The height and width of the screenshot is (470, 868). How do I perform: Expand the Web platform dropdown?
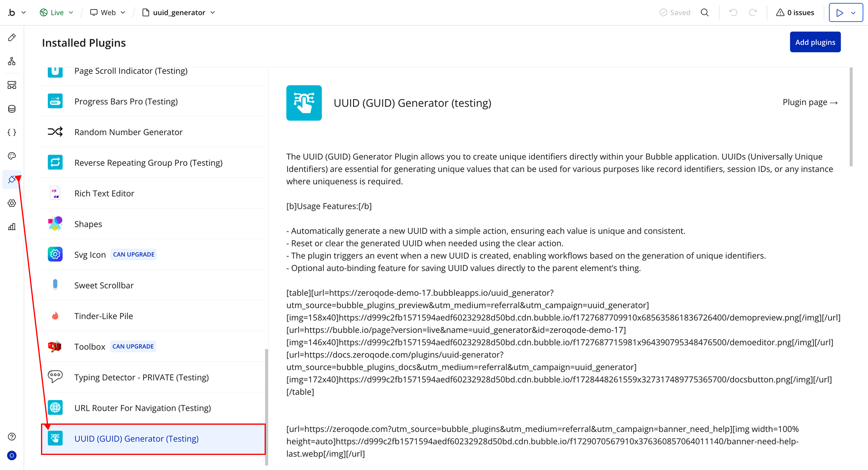108,12
